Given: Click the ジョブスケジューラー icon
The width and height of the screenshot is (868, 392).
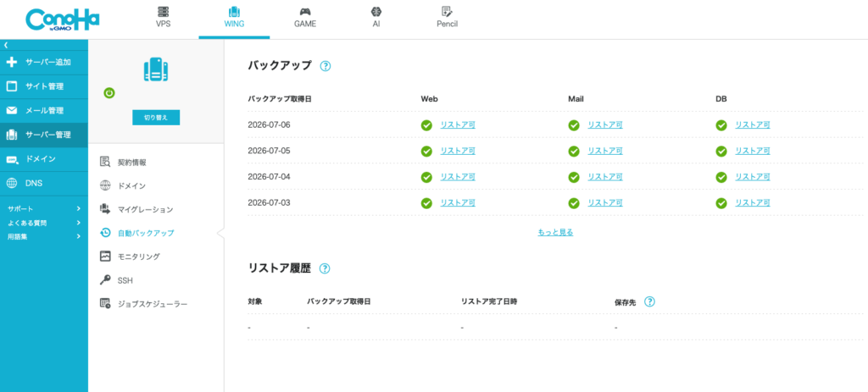Looking at the screenshot, I should coord(105,304).
